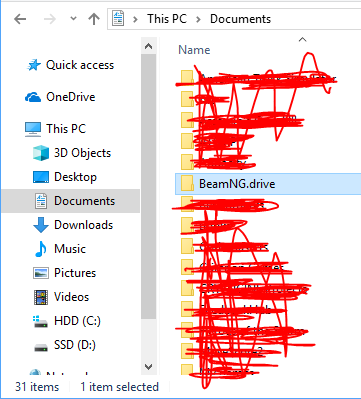Click the Videos film strip icon

pos(41,297)
